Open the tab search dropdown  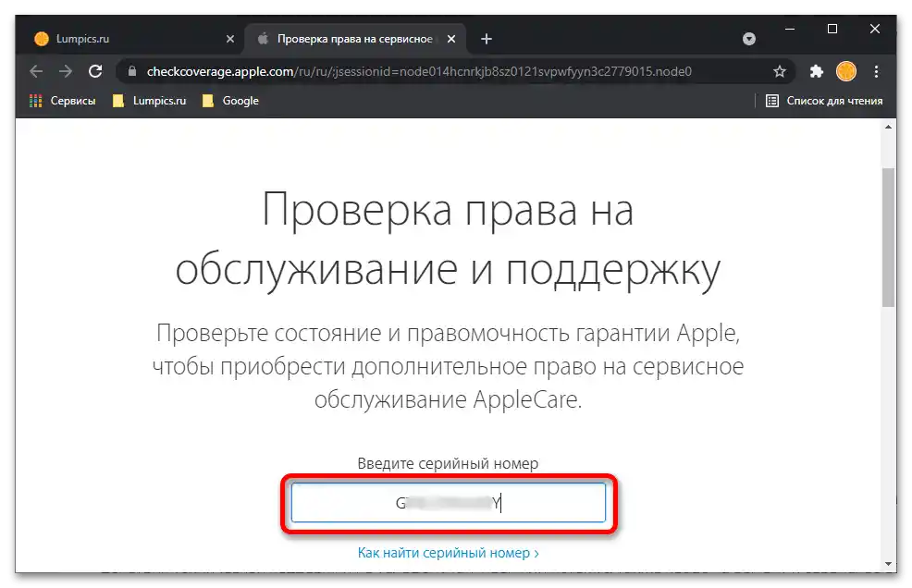pos(749,39)
